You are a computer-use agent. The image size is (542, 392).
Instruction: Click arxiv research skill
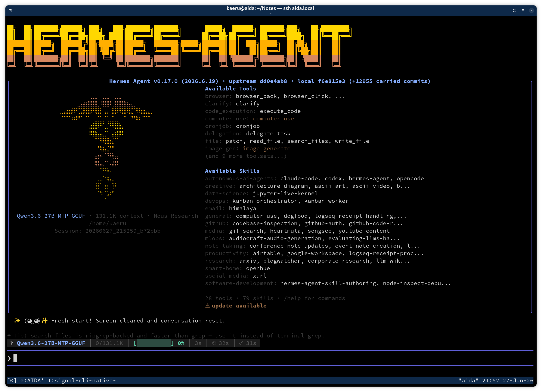click(x=248, y=261)
